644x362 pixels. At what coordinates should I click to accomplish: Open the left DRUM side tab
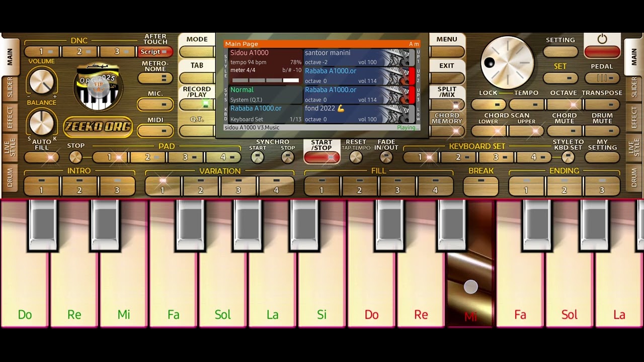(x=10, y=178)
